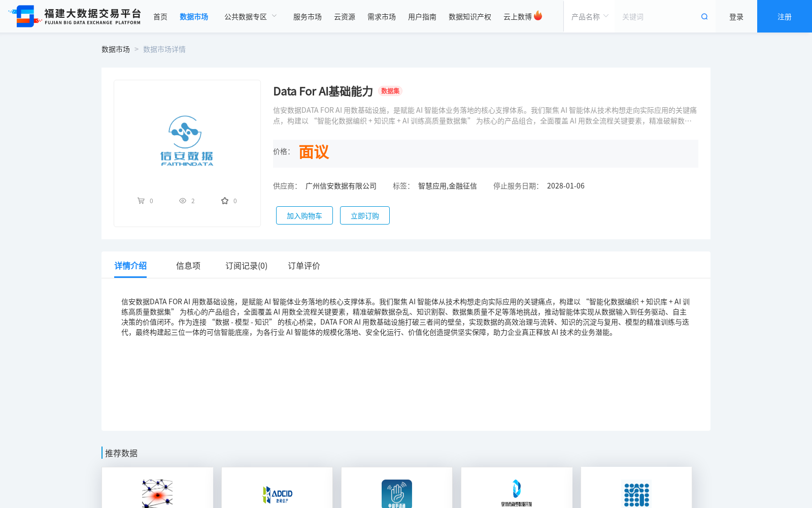Open the blue dotted grid recommended card

point(636,488)
